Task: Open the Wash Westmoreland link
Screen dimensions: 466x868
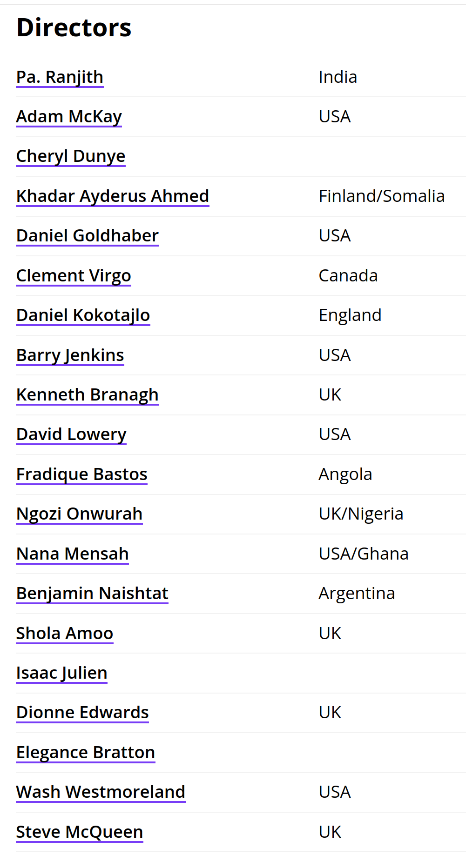Action: (101, 792)
